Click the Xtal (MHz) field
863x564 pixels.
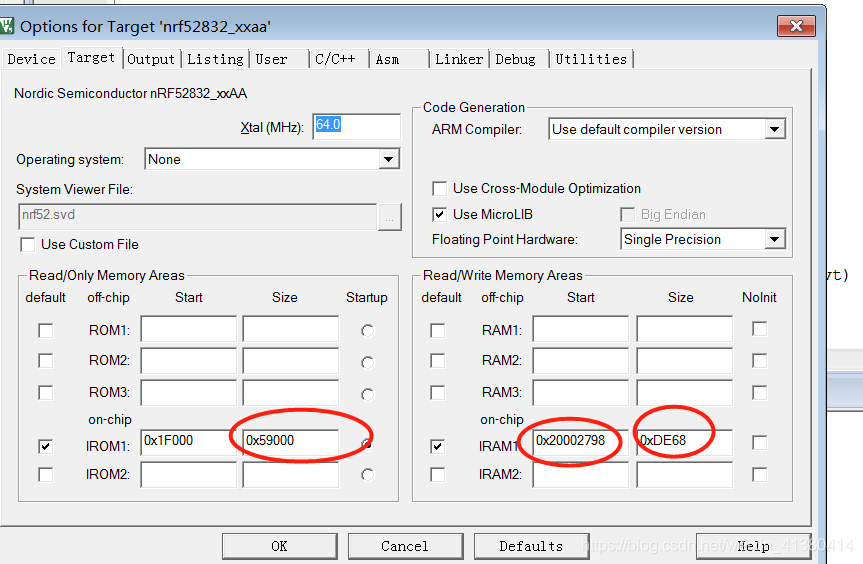pyautogui.click(x=357, y=127)
